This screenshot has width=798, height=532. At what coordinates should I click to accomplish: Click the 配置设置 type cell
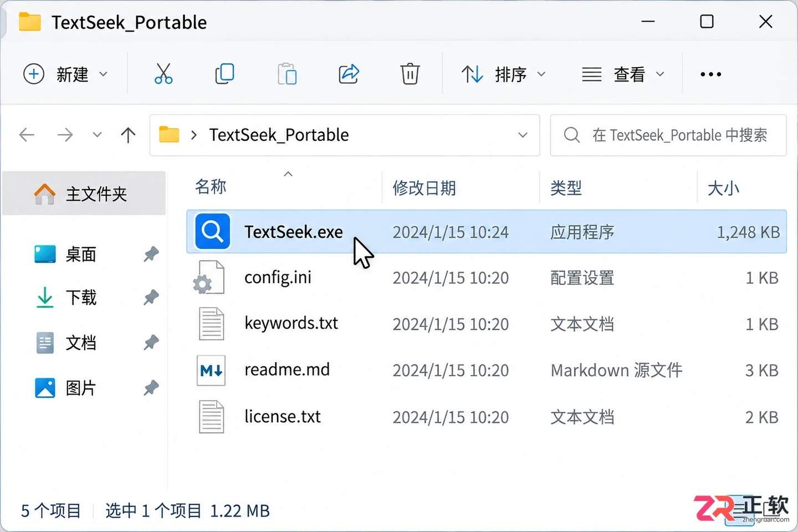pyautogui.click(x=582, y=278)
